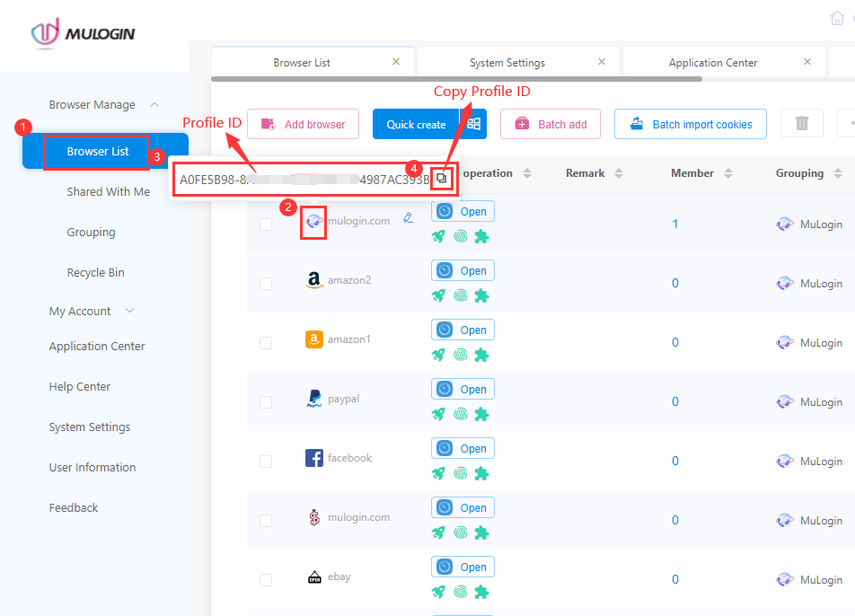This screenshot has width=855, height=616.
Task: Click the fingerprint icon in amazon2 row
Action: point(460,295)
